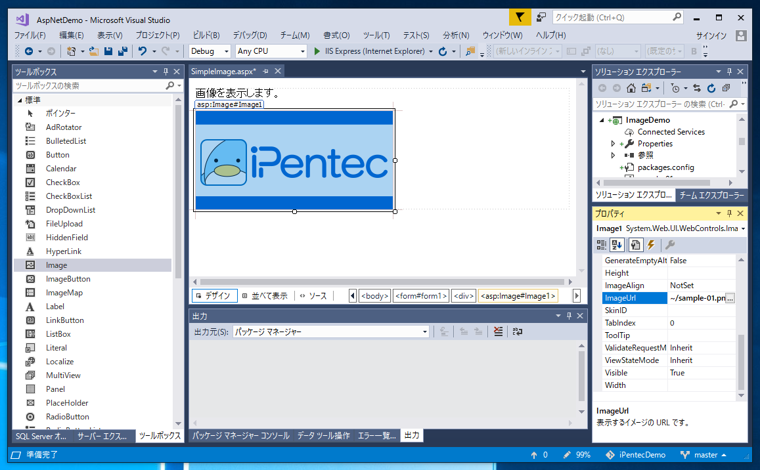Click the designer horizontal scrollbar

tap(382, 282)
